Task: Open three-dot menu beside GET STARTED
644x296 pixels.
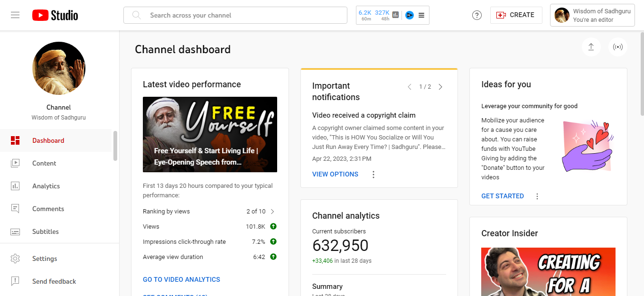Action: pos(537,196)
